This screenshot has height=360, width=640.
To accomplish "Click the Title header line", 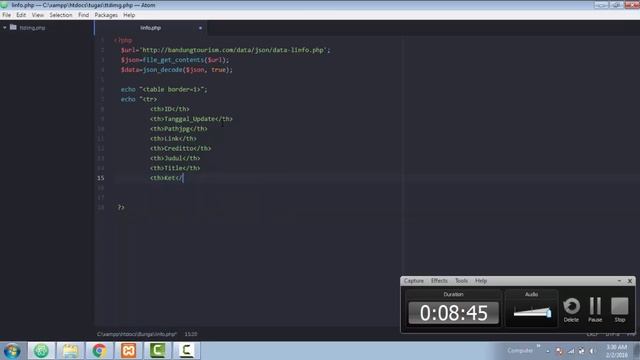I will 175,168.
